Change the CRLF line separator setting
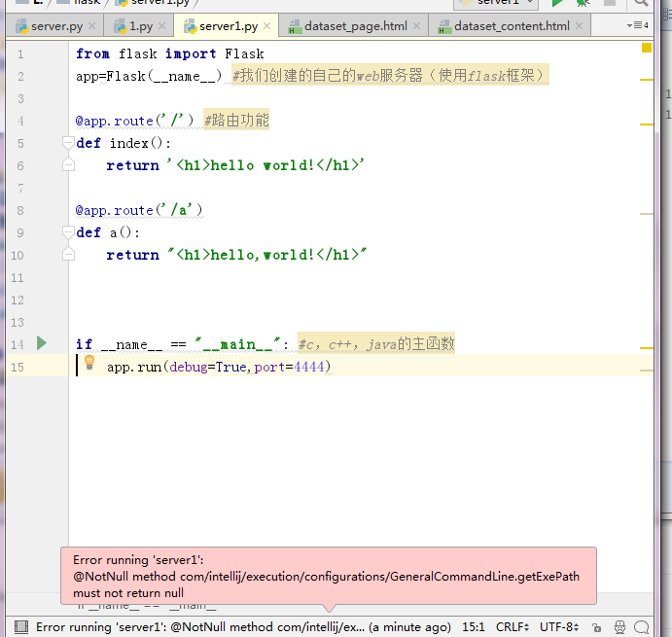Image resolution: width=672 pixels, height=637 pixels. [513, 627]
